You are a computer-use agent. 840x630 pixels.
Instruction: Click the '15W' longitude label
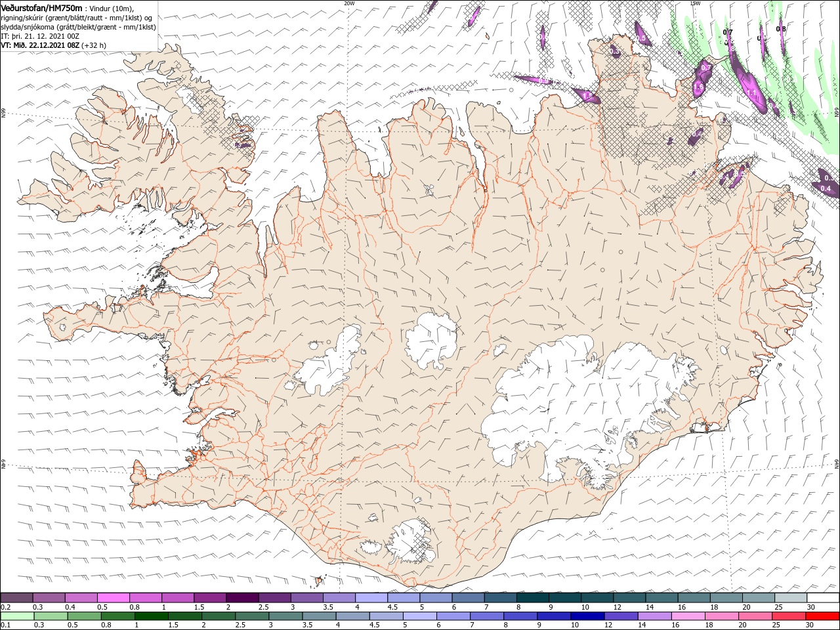click(x=695, y=3)
